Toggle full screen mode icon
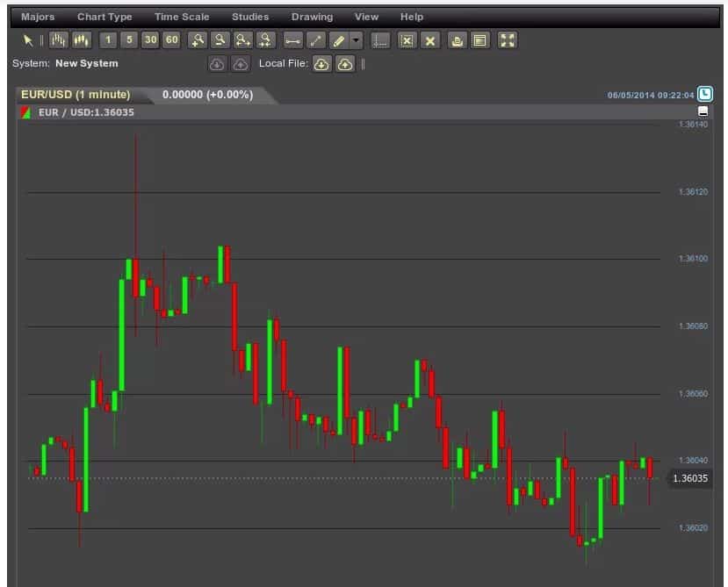Viewport: 728px width, 587px height. [507, 40]
